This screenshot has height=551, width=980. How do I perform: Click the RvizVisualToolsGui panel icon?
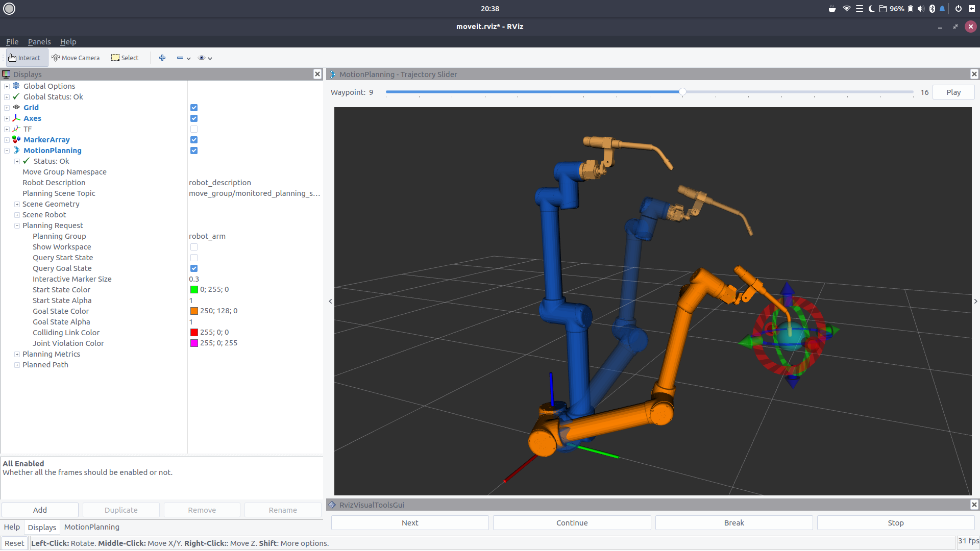click(332, 505)
